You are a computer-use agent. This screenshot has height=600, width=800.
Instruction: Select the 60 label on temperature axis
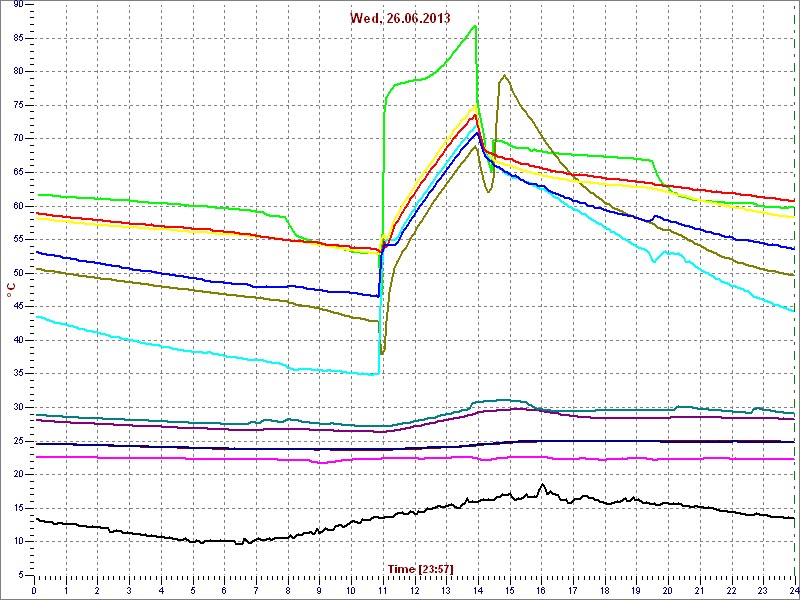18,206
